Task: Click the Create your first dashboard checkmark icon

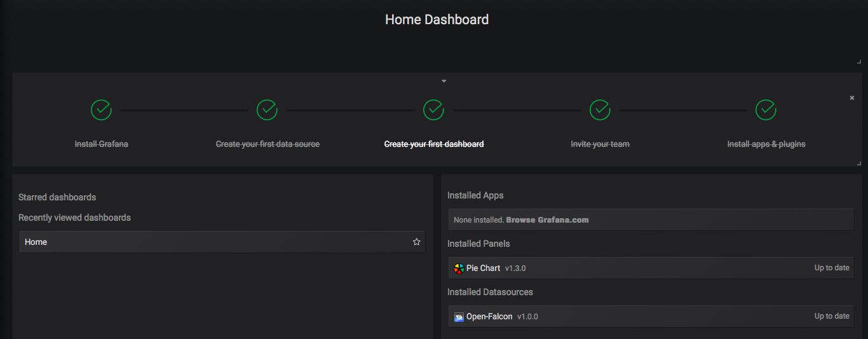Action: pos(433,109)
